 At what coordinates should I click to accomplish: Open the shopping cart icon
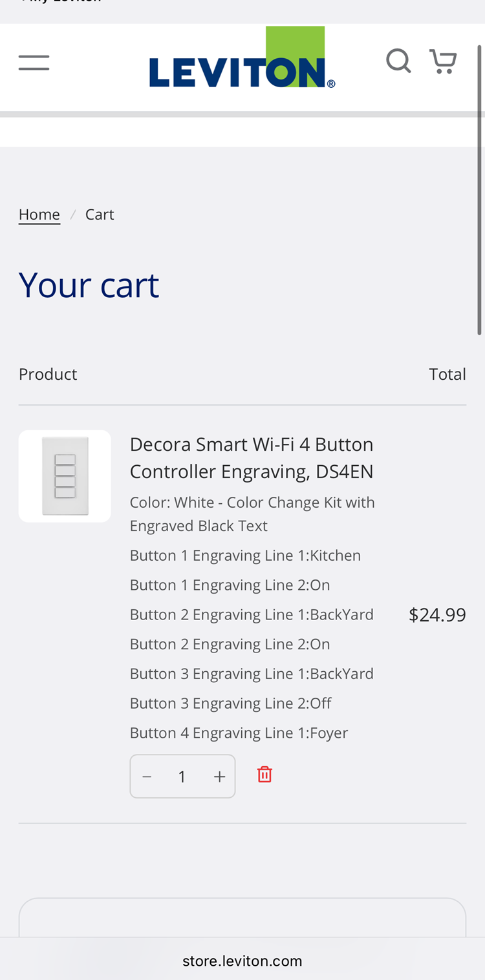tap(442, 61)
